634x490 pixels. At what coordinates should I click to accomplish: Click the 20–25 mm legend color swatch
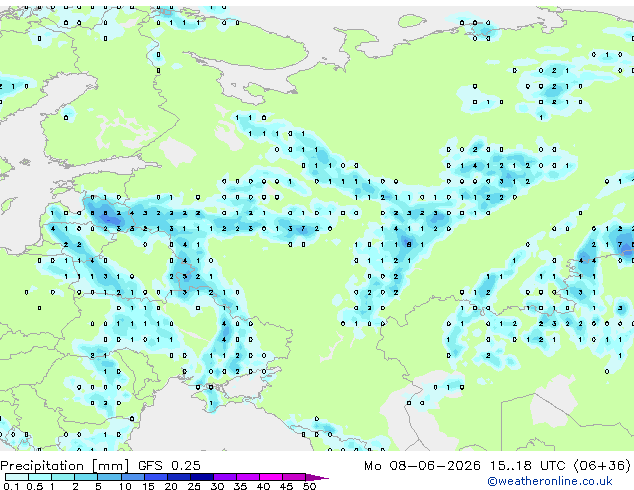pyautogui.click(x=179, y=477)
